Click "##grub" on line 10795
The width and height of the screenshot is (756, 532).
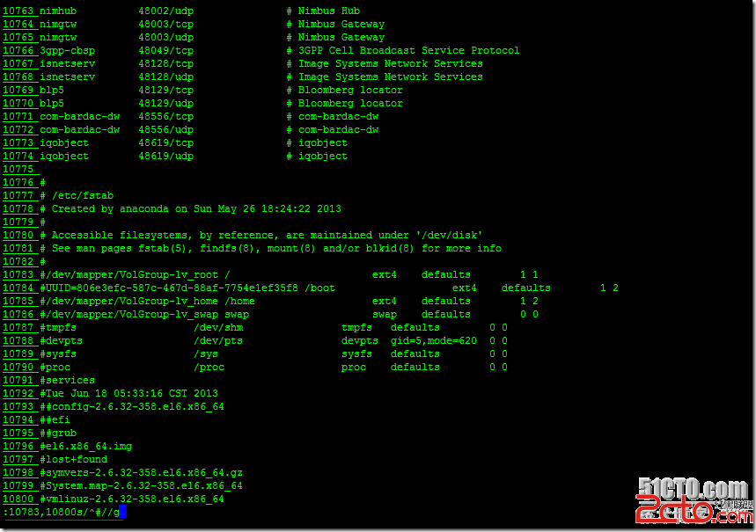click(58, 434)
